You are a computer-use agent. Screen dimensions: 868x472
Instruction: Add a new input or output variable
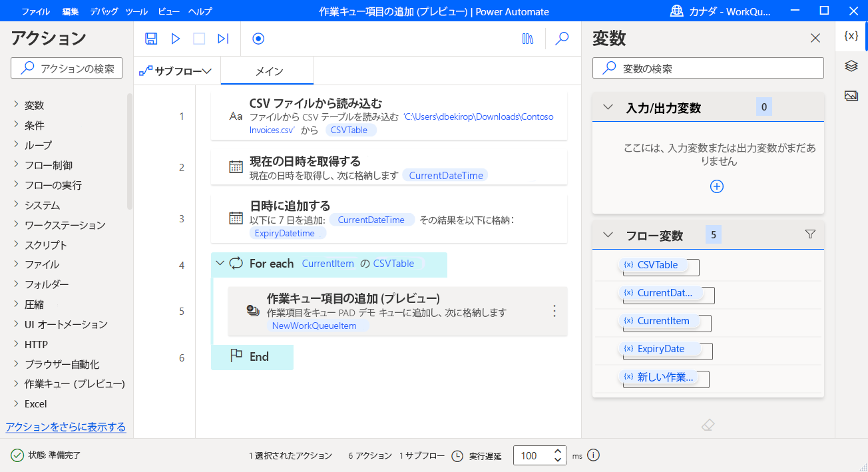pyautogui.click(x=717, y=186)
